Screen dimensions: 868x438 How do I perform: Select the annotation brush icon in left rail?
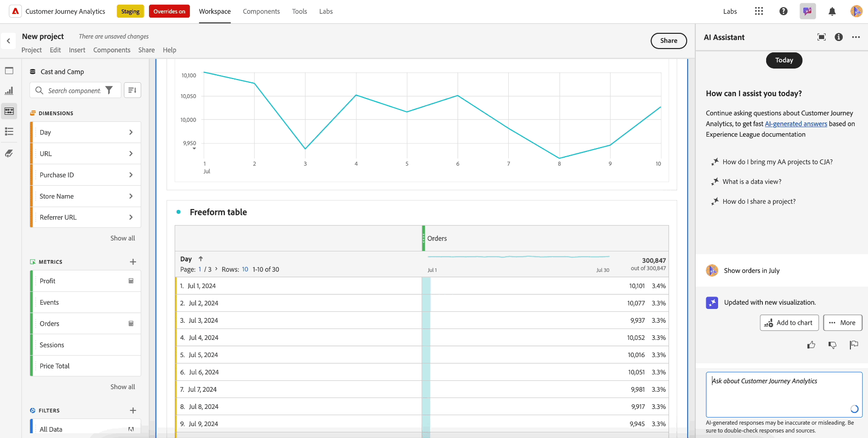pyautogui.click(x=9, y=153)
